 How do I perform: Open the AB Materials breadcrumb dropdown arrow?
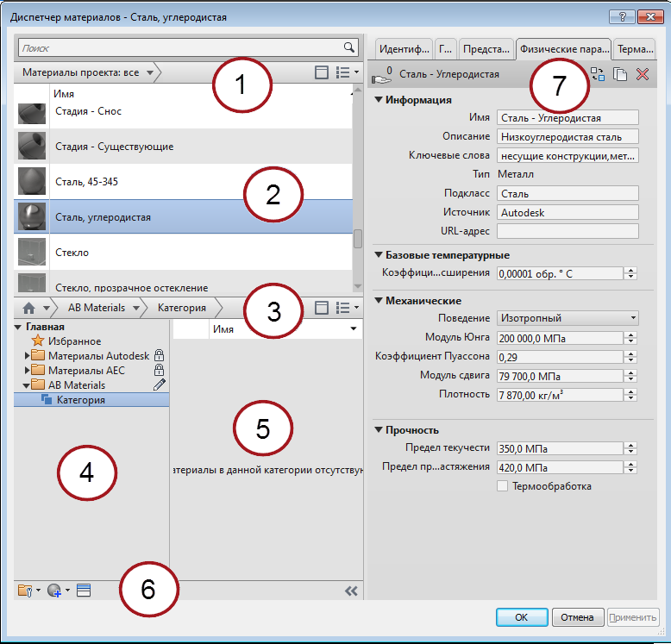(136, 309)
